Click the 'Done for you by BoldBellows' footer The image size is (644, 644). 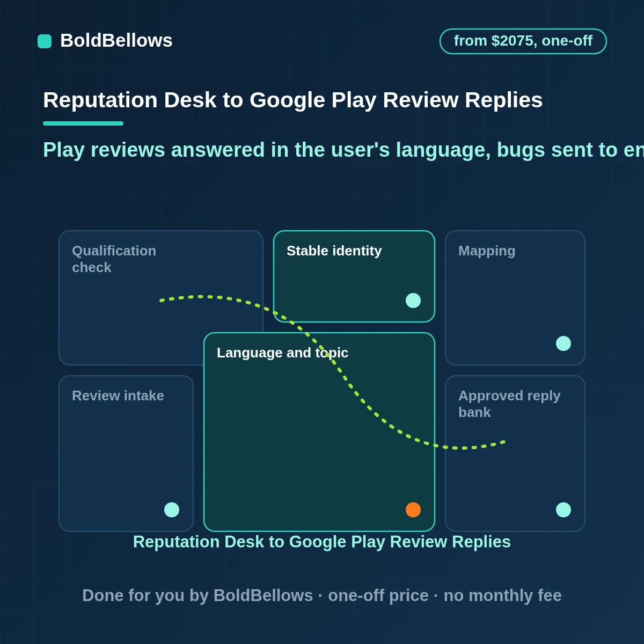pos(322,596)
